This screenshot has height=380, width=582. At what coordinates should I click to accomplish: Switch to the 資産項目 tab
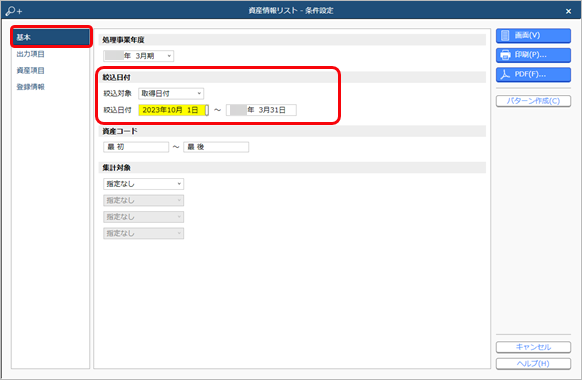(30, 71)
